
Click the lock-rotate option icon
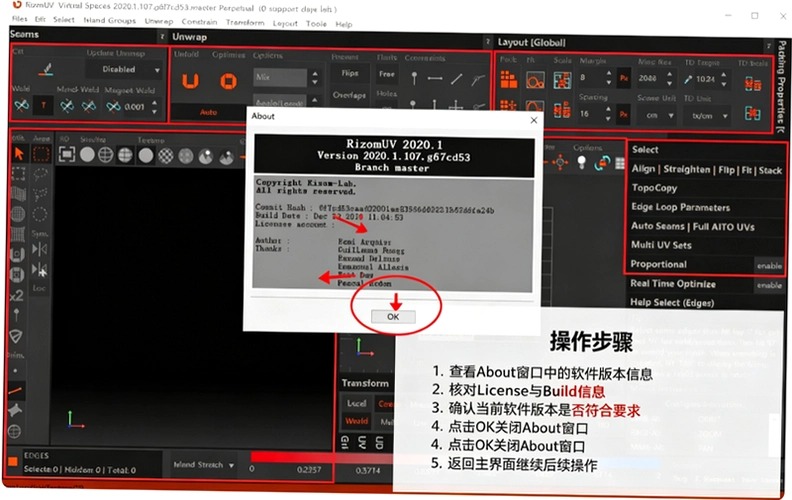pos(602,163)
